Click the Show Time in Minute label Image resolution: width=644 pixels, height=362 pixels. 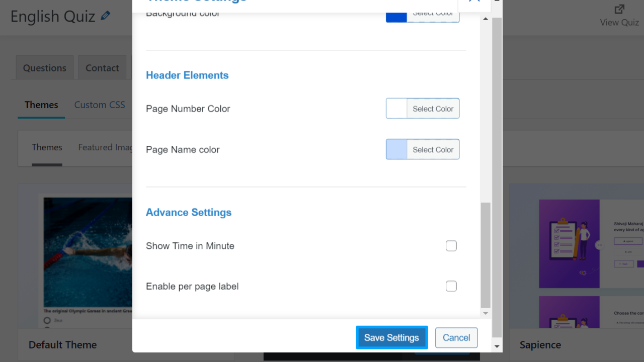(190, 246)
